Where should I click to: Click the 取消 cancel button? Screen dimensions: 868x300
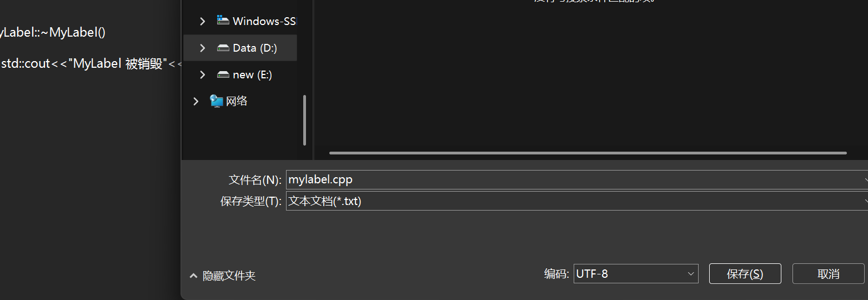829,274
